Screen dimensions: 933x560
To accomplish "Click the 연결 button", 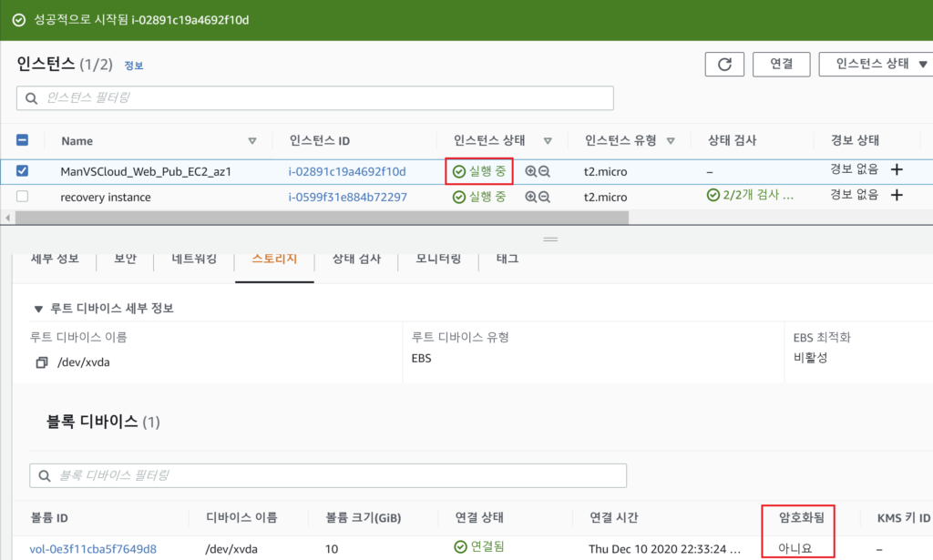I will pyautogui.click(x=781, y=64).
